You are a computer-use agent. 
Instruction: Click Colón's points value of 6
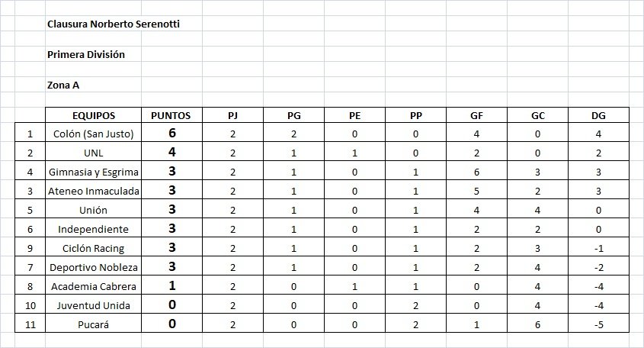pyautogui.click(x=171, y=134)
